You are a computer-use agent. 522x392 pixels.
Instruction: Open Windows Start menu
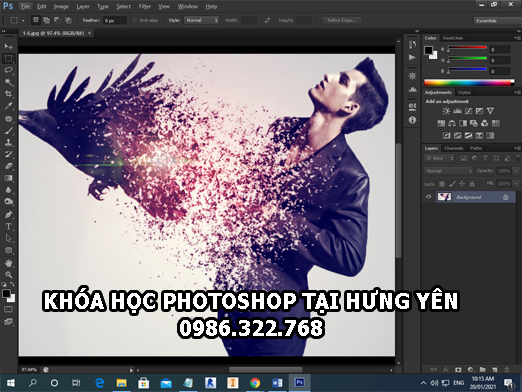click(x=10, y=383)
